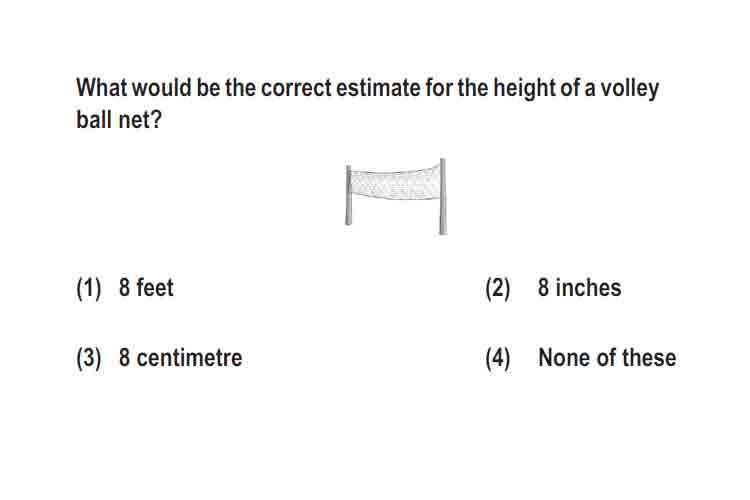Click the netting mesh of the volleyball illustration

[396, 184]
